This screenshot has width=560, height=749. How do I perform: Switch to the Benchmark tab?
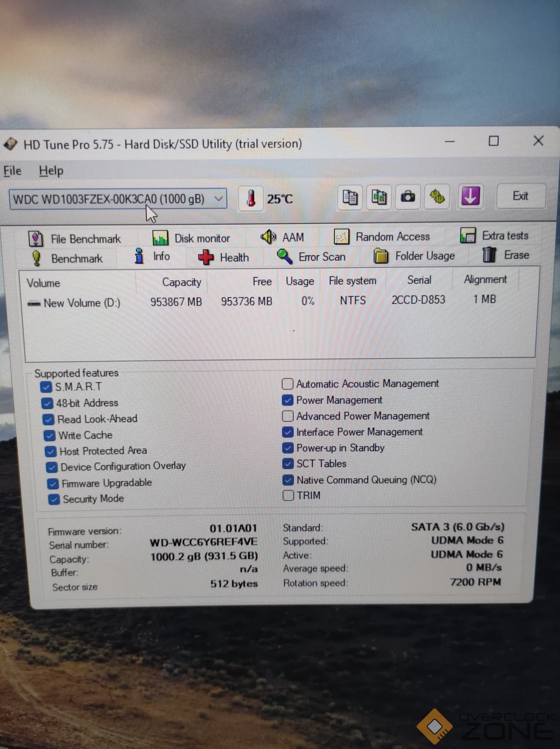tap(67, 258)
